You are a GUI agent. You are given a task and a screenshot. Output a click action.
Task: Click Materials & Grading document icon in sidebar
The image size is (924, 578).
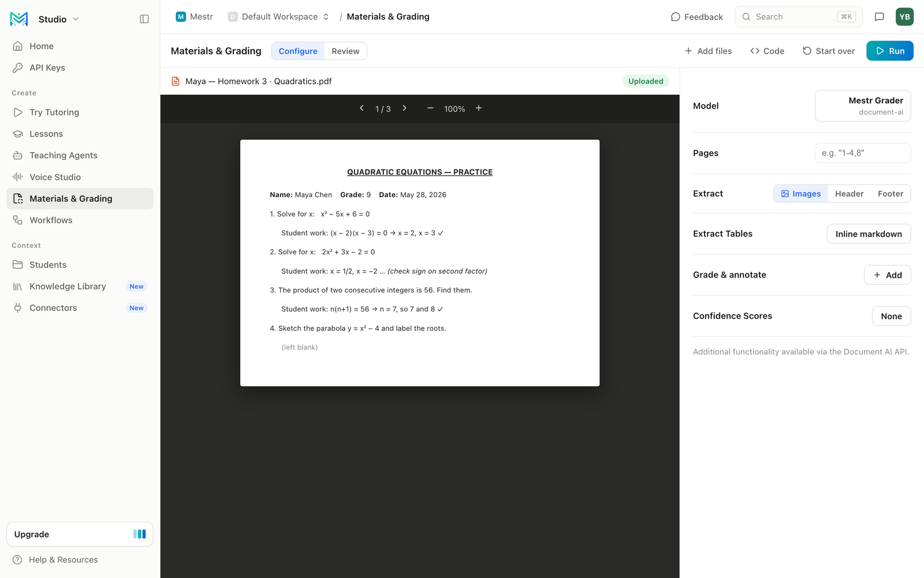pyautogui.click(x=18, y=199)
